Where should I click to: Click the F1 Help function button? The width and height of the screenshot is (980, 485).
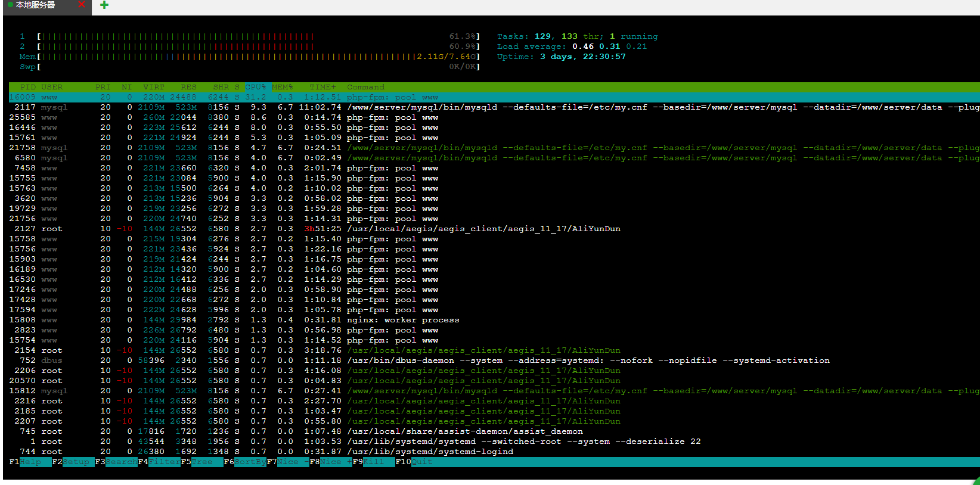(x=30, y=462)
